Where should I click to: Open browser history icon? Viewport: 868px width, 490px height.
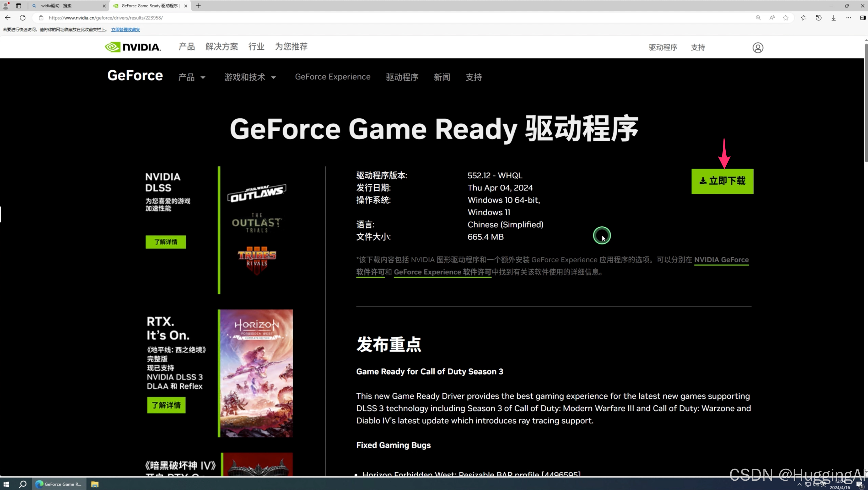pyautogui.click(x=818, y=18)
